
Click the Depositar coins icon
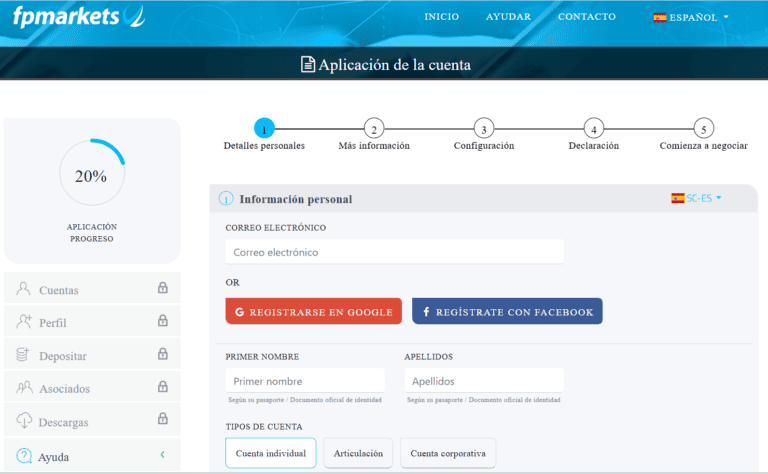click(23, 355)
